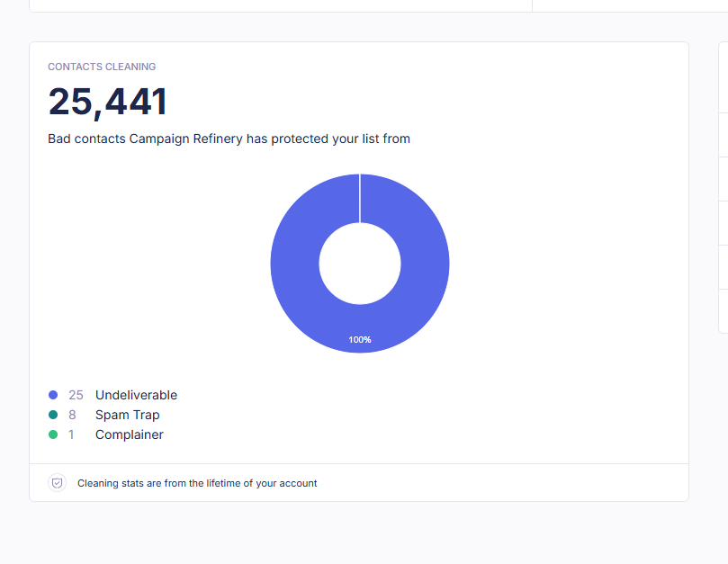Select the Undeliverable legend label
This screenshot has width=728, height=564.
pyautogui.click(x=136, y=395)
